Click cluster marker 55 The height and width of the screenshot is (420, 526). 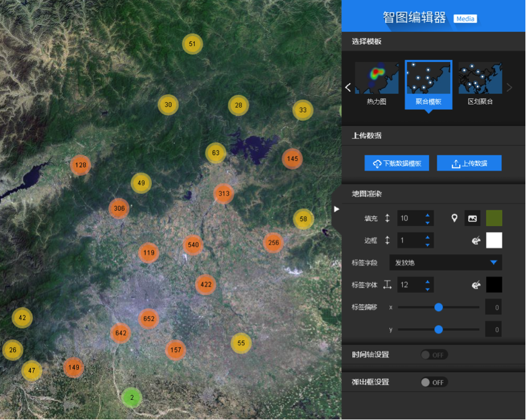241,343
